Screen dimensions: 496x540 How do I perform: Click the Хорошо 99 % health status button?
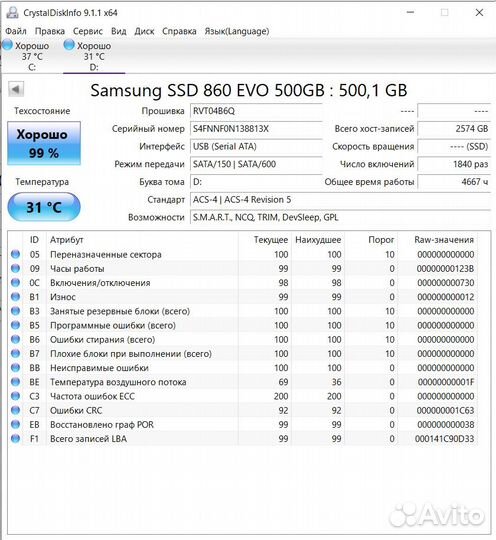coord(44,143)
